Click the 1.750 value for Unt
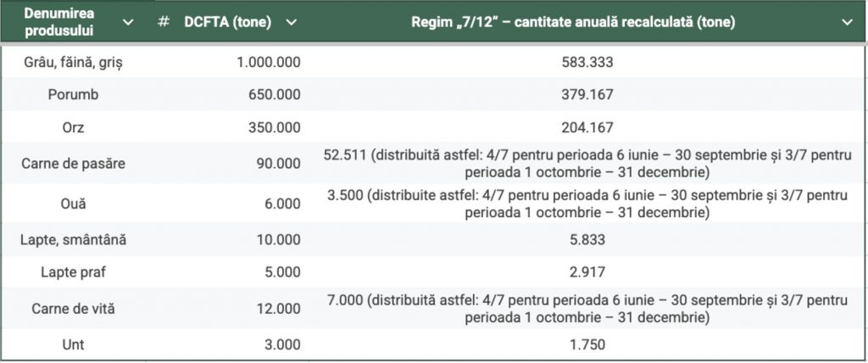 [x=587, y=344]
